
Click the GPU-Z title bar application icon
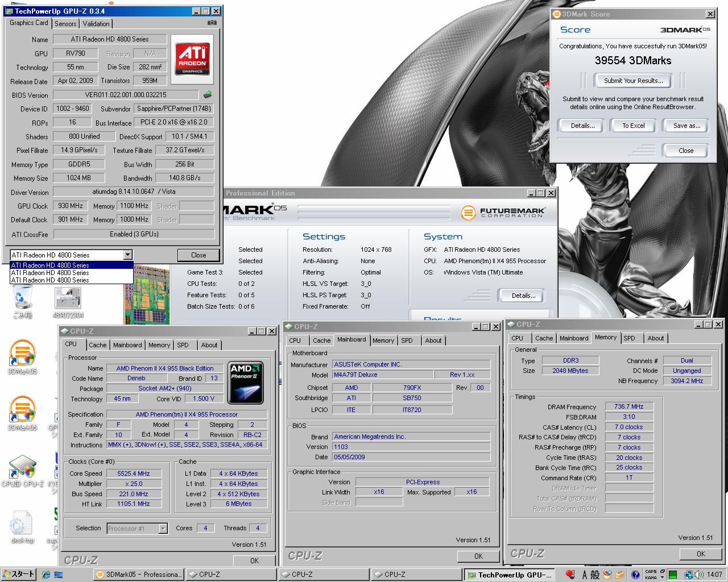click(x=9, y=11)
